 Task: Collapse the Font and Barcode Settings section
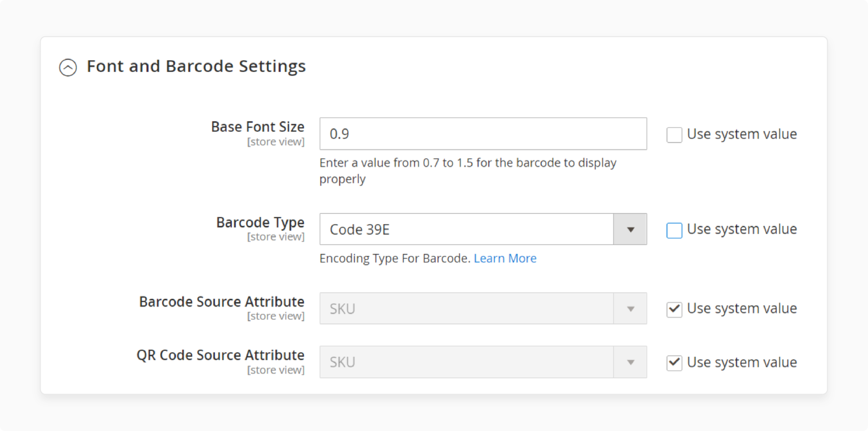(x=68, y=67)
